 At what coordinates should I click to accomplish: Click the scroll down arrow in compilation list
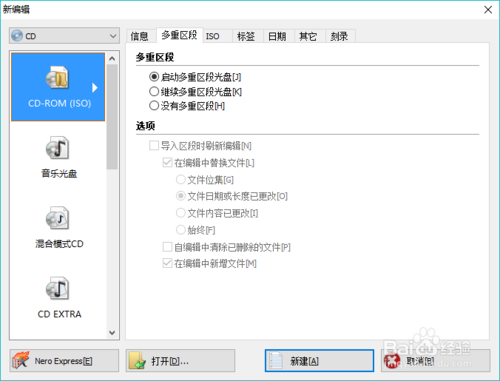pos(112,333)
